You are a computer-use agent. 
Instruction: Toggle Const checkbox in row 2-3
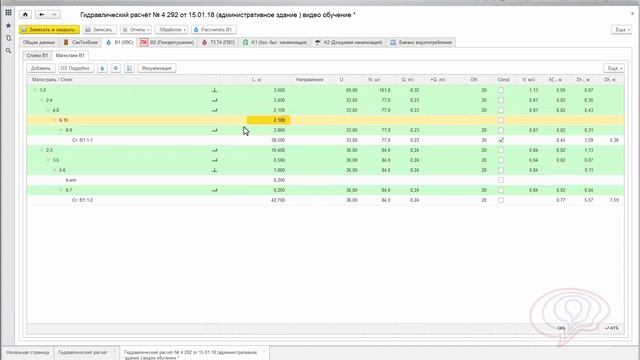point(501,150)
